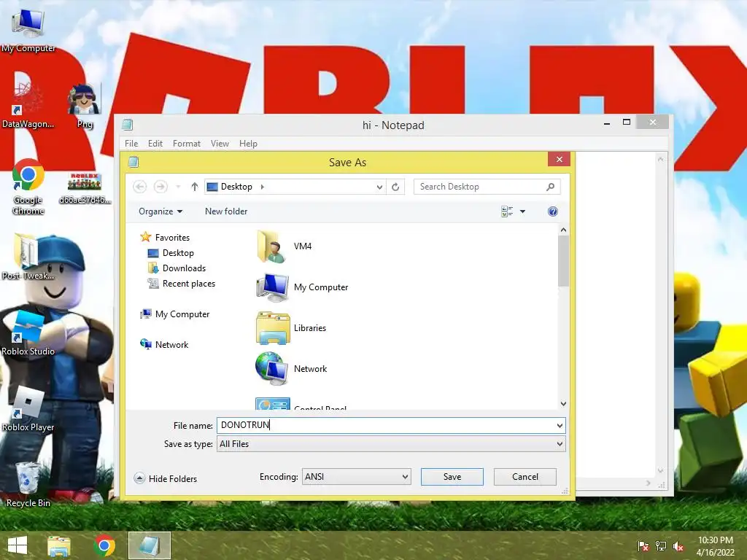The height and width of the screenshot is (560, 747).
Task: Open Notepad File menu
Action: (x=131, y=144)
